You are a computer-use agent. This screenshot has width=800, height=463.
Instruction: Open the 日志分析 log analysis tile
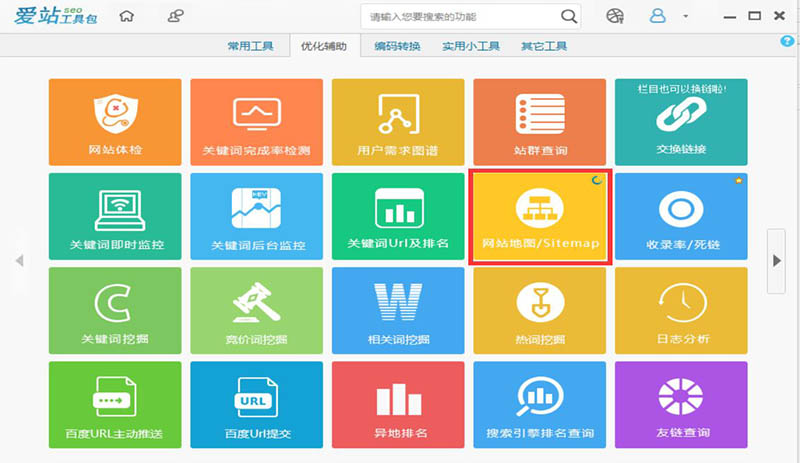pos(681,311)
